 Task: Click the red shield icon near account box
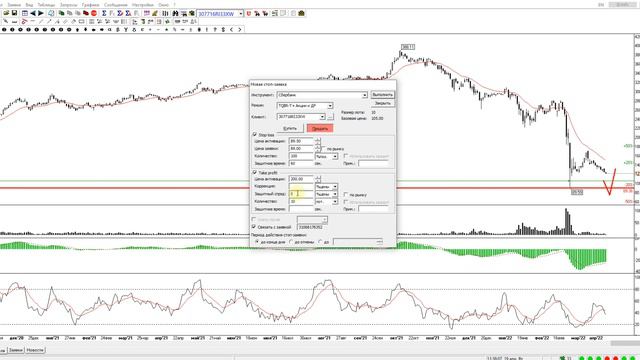pyautogui.click(x=249, y=13)
